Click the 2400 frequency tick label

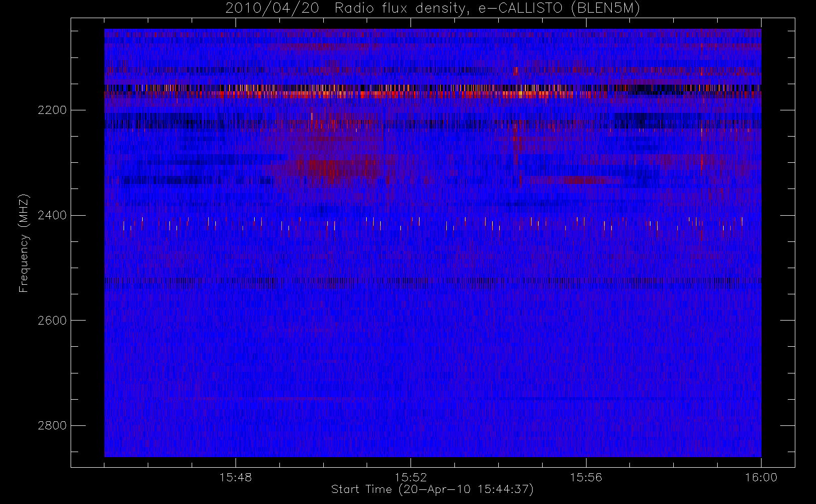[x=52, y=216]
